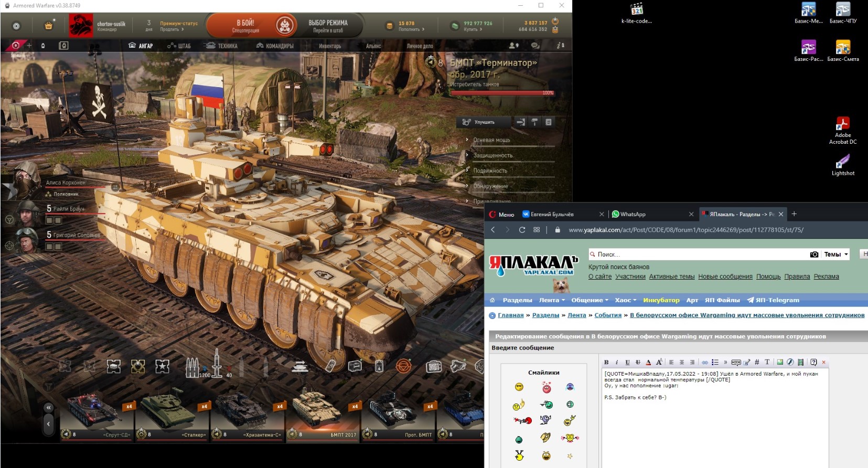Go back in the browser
This screenshot has height=468, width=868.
click(493, 230)
